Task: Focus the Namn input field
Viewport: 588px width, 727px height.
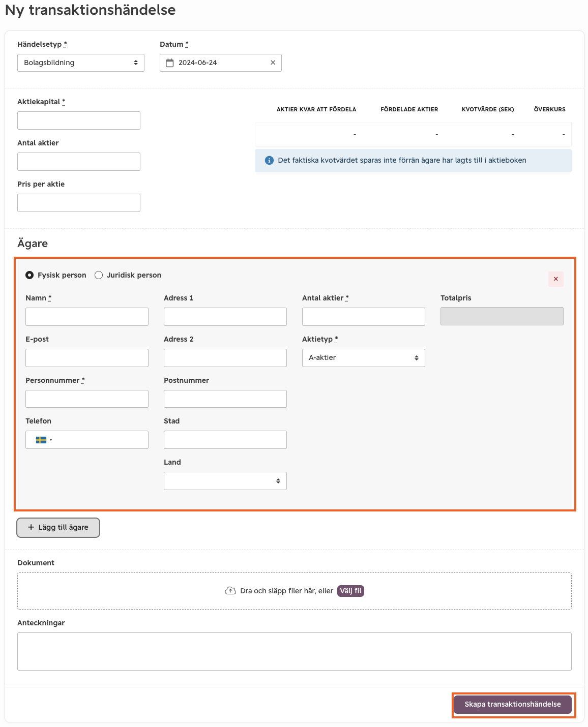Action: click(x=87, y=317)
